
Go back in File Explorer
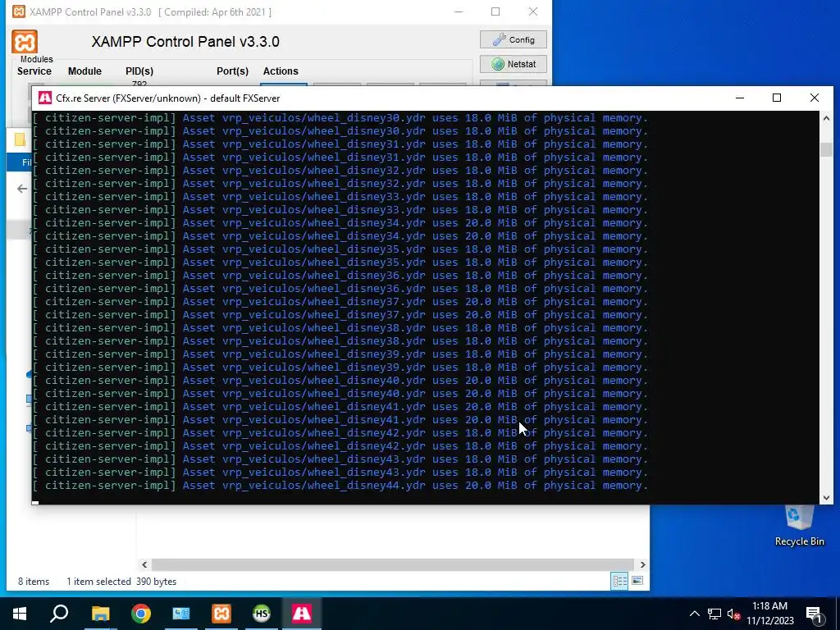coord(22,189)
